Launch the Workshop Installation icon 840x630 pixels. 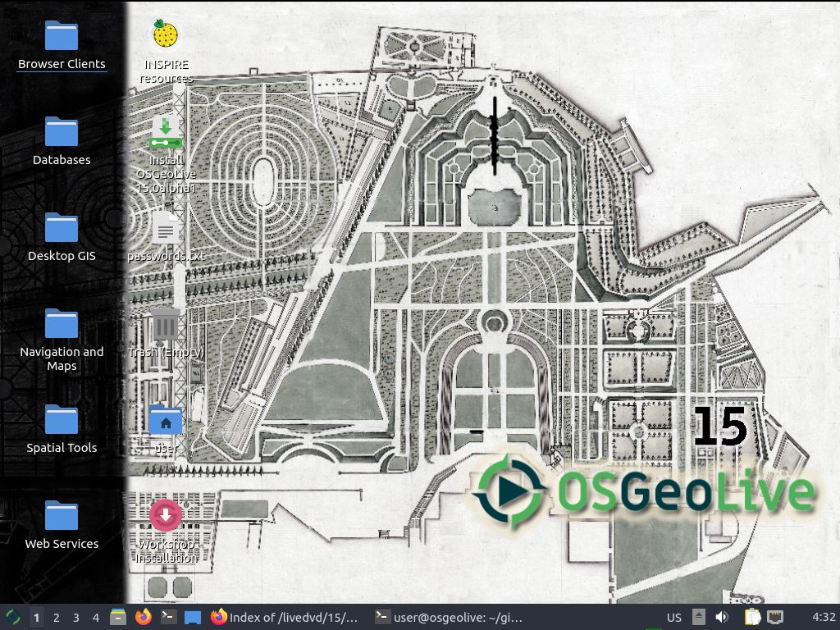coord(166,516)
